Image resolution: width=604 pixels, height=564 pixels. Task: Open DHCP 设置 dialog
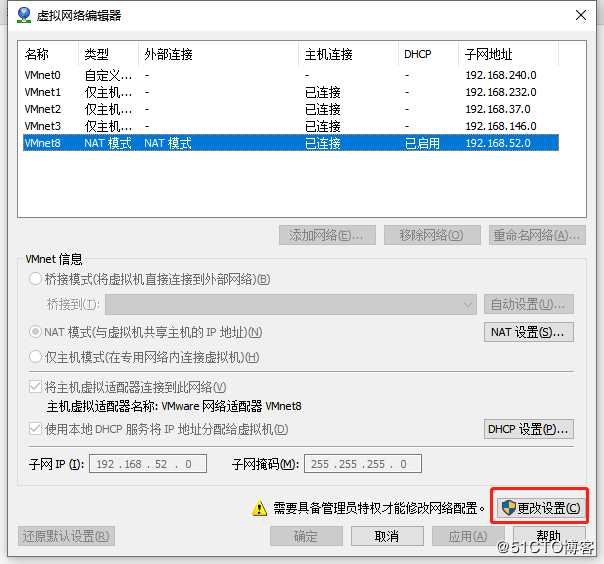(528, 429)
